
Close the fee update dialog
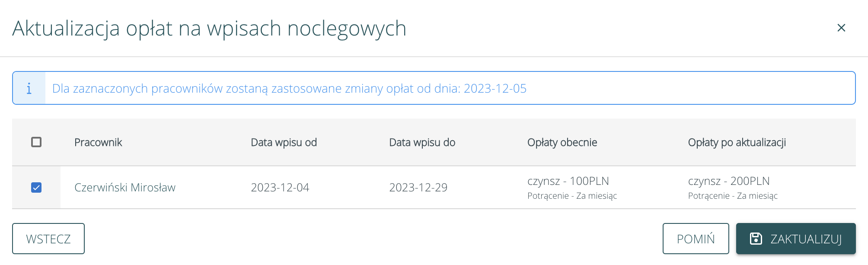841,28
